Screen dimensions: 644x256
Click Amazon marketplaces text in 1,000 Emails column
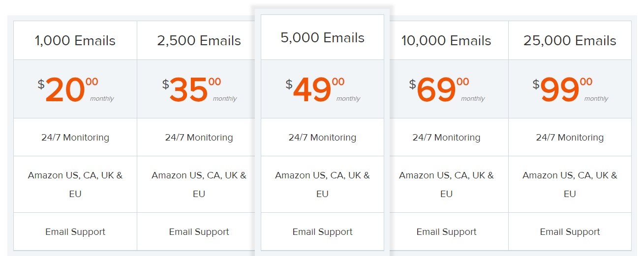75,184
